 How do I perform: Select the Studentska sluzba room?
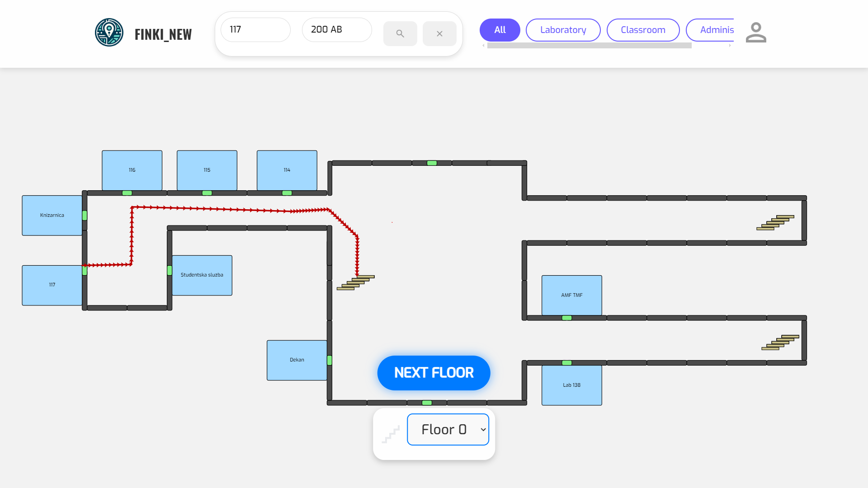tap(202, 275)
